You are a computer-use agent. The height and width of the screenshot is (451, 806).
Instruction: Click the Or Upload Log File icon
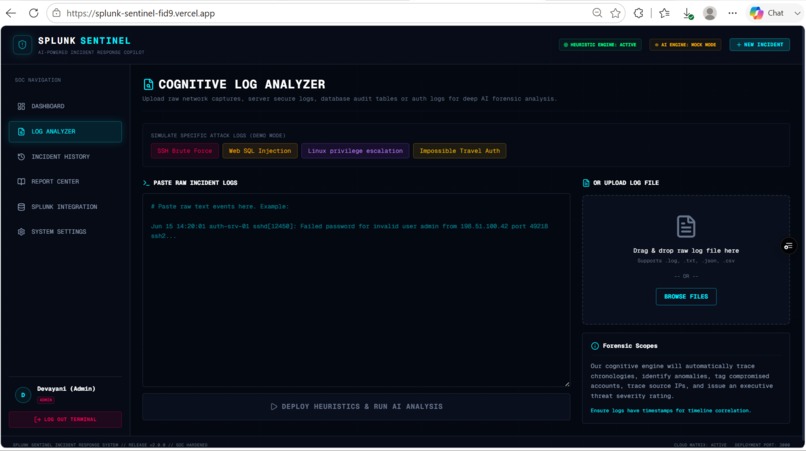coord(586,183)
